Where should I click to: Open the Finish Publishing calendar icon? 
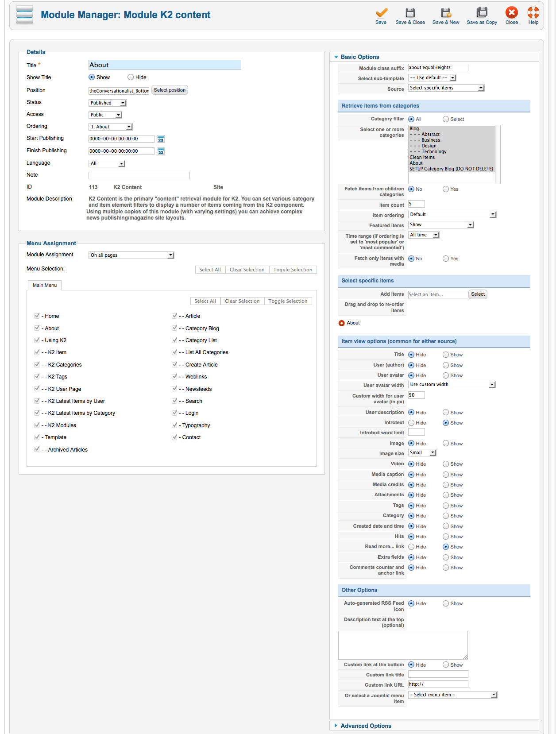[161, 151]
